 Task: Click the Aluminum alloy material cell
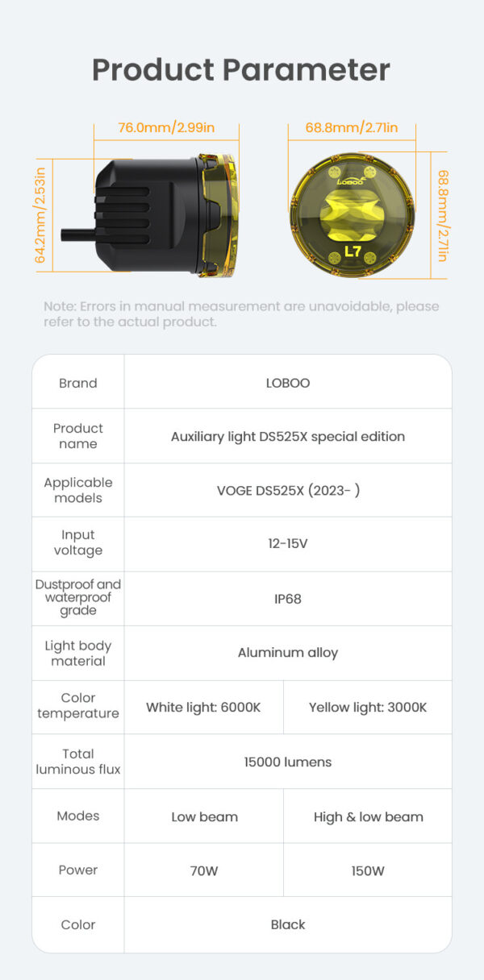(x=288, y=653)
